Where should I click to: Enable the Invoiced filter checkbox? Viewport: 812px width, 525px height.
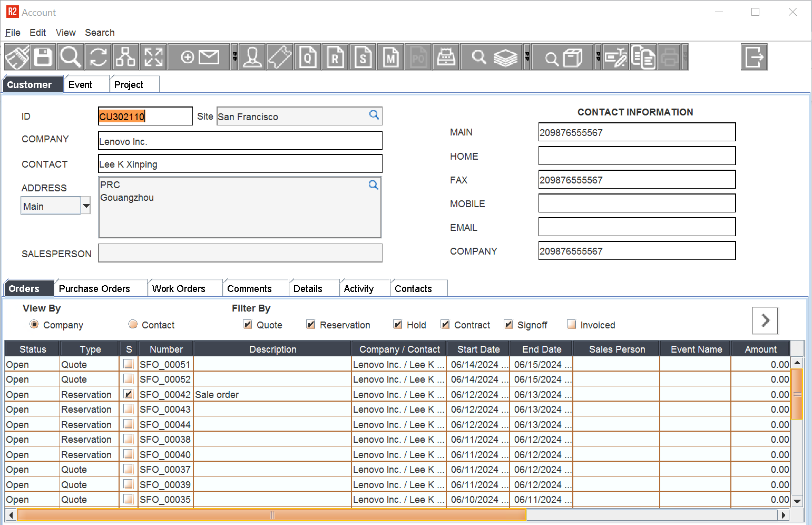click(571, 324)
